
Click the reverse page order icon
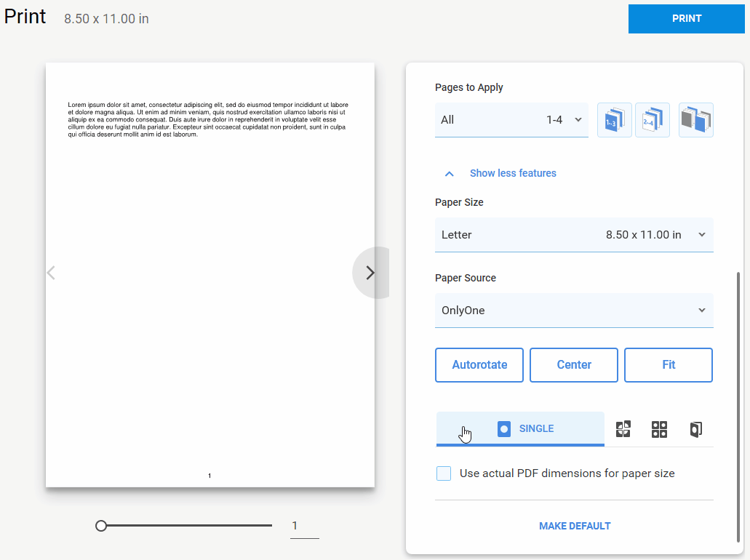(696, 120)
